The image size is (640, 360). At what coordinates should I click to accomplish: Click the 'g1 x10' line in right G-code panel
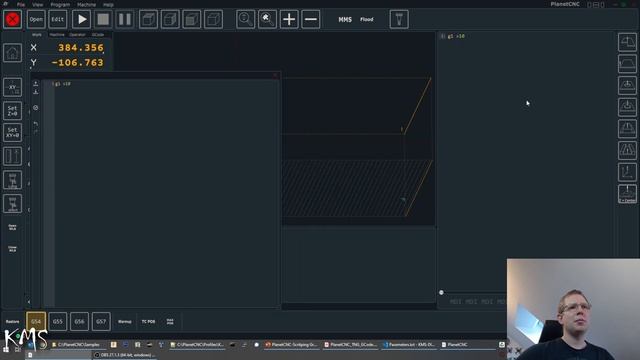pyautogui.click(x=456, y=36)
